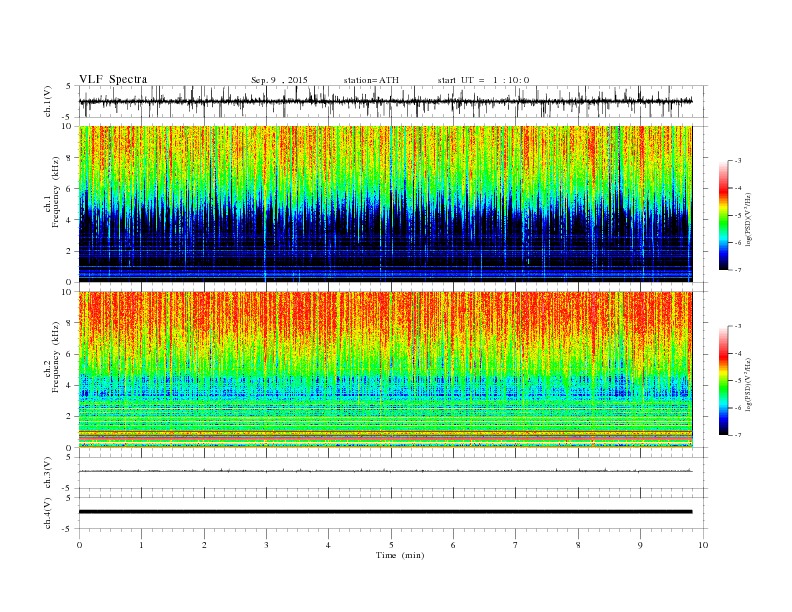Click the "8" kHz tick of ch.1 spectrogram
The width and height of the screenshot is (792, 612).
click(69, 158)
